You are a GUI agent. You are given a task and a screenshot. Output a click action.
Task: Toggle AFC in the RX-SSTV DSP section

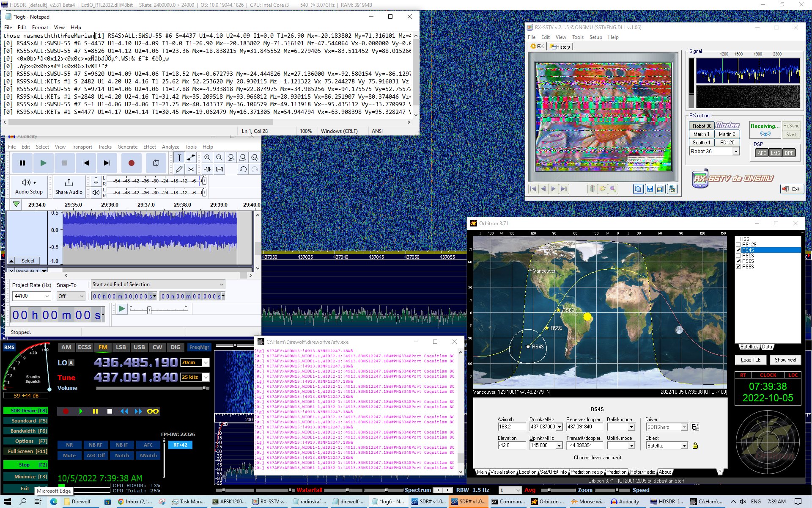[761, 153]
